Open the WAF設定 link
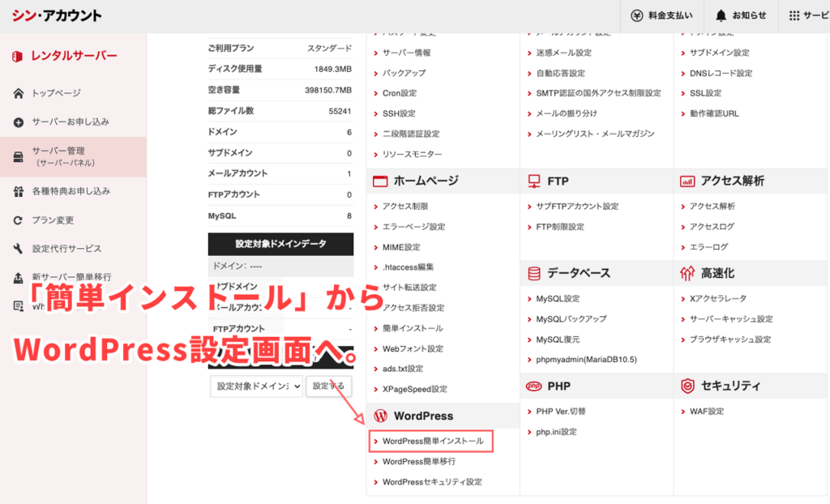Image resolution: width=830 pixels, height=504 pixels. click(707, 412)
